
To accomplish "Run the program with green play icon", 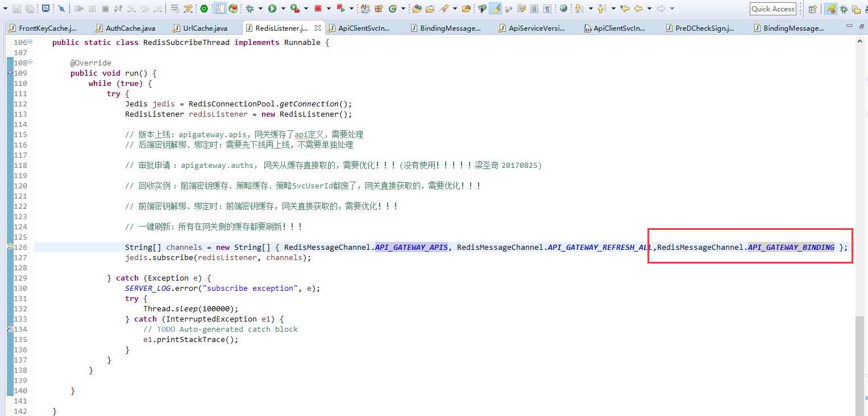I will click(x=272, y=9).
